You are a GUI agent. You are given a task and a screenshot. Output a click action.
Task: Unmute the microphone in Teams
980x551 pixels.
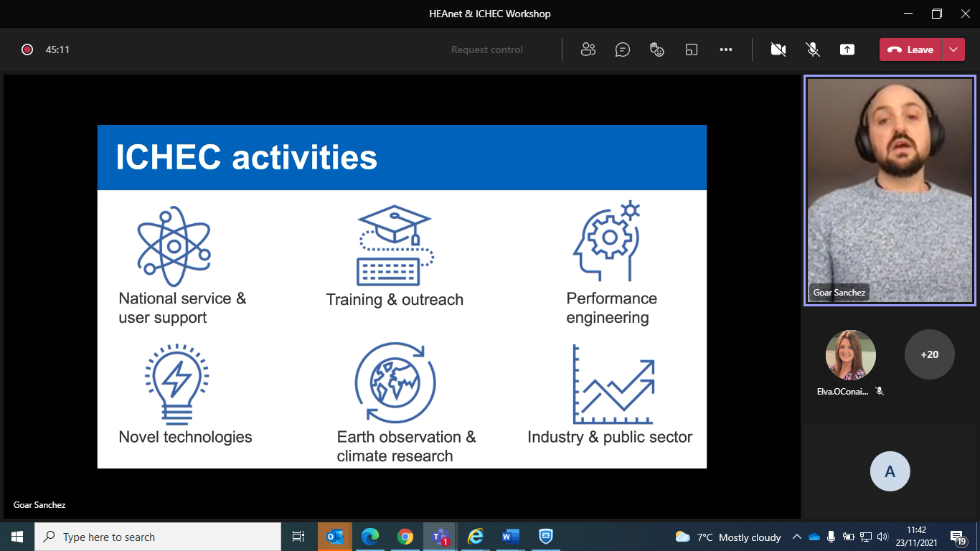point(813,50)
